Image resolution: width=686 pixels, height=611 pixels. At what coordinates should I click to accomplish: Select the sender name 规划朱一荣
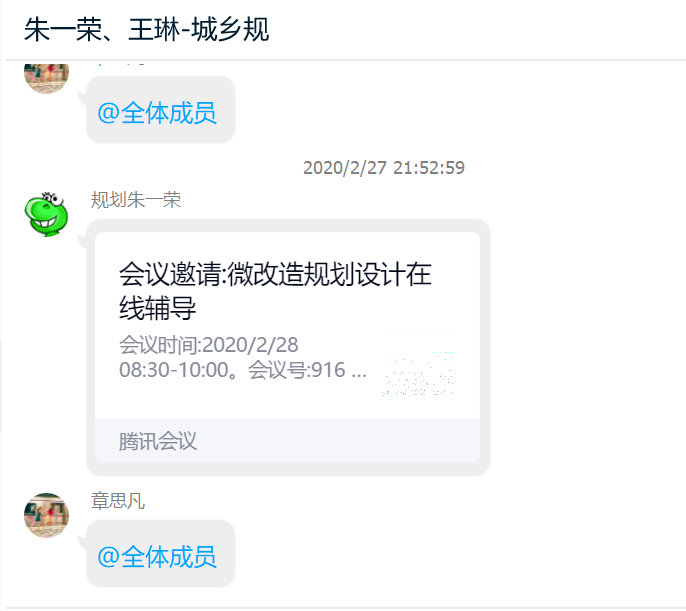coord(136,200)
